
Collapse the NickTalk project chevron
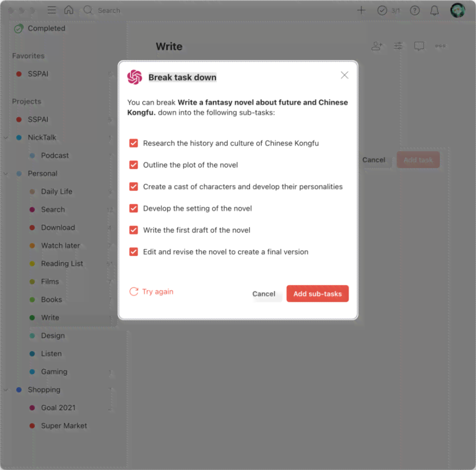(x=6, y=137)
